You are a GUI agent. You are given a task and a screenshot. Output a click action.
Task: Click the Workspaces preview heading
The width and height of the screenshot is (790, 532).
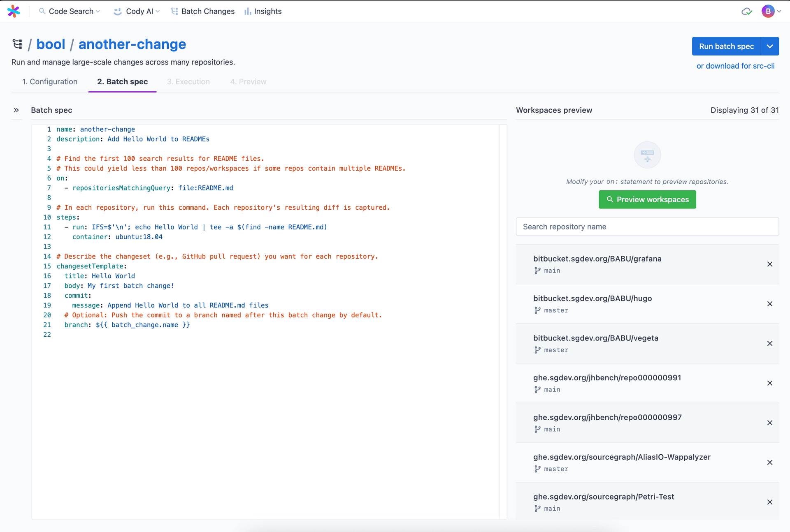554,110
